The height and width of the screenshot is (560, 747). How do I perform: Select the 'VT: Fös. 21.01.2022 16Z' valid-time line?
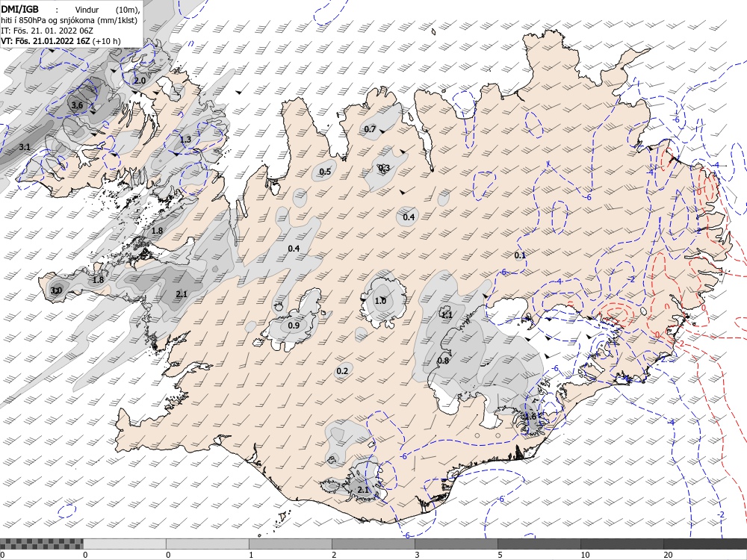(x=46, y=41)
